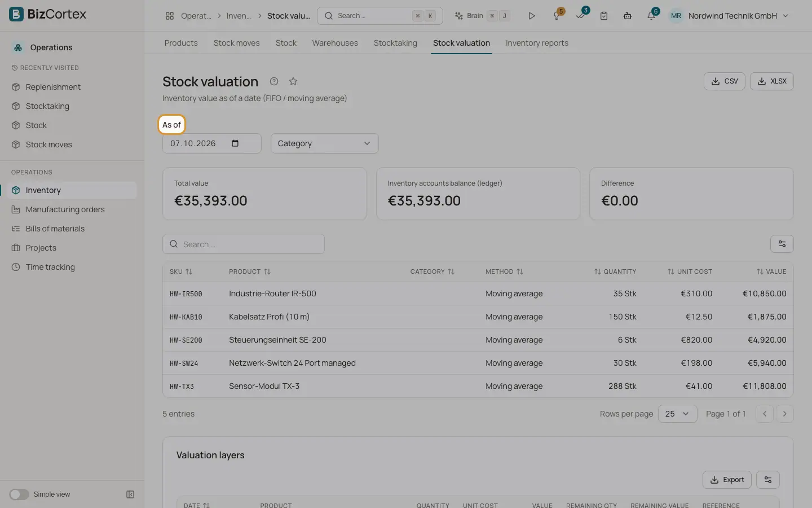Switch to the Inventory reports tab
This screenshot has height=508, width=812.
coord(537,43)
